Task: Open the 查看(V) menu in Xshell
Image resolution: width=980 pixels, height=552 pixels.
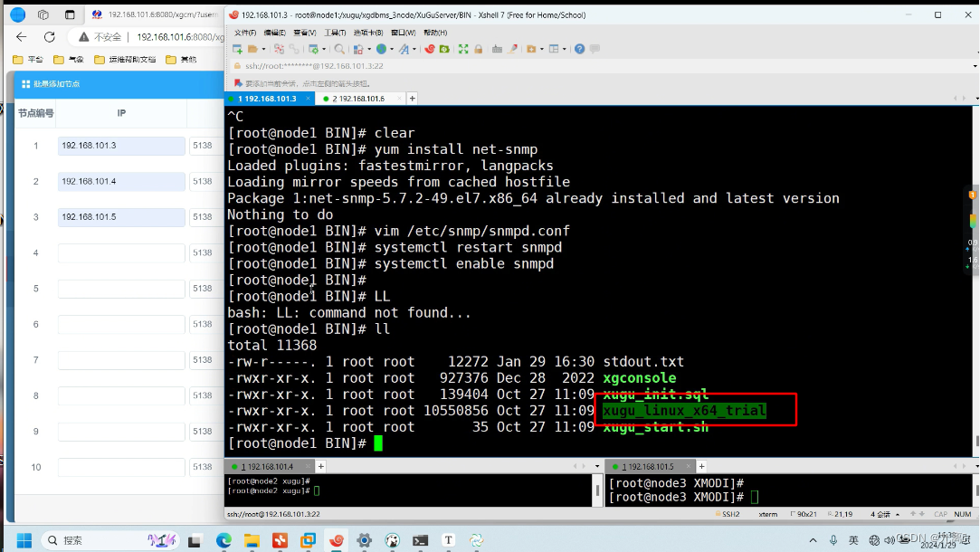Action: click(x=304, y=33)
